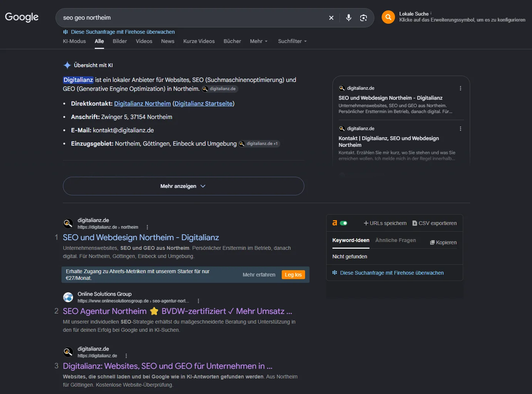Click the orange Ahrefs logo icon
This screenshot has height=394, width=532.
(335, 223)
